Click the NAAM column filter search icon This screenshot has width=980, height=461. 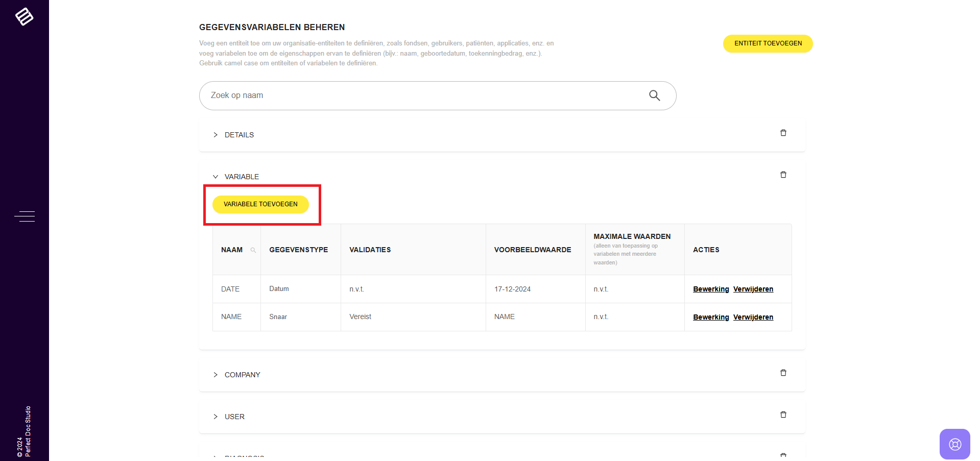point(253,250)
